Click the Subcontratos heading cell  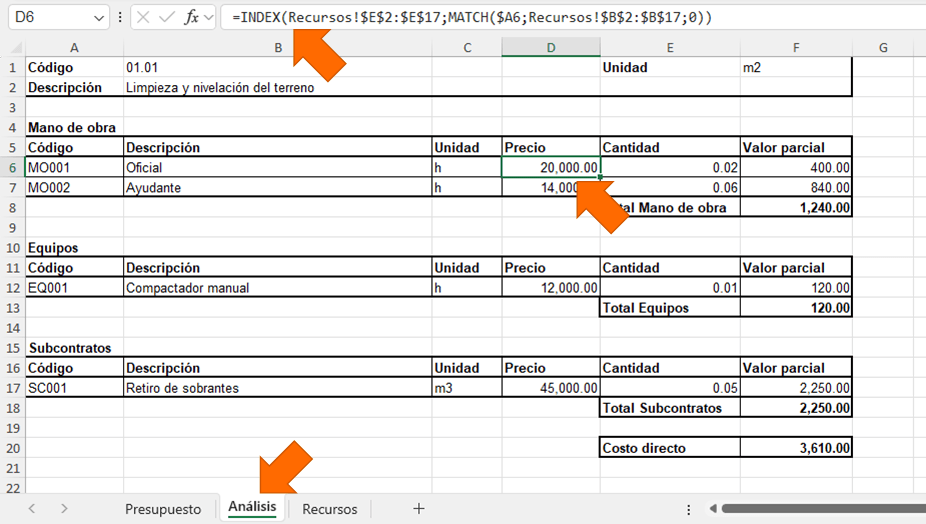[74, 348]
